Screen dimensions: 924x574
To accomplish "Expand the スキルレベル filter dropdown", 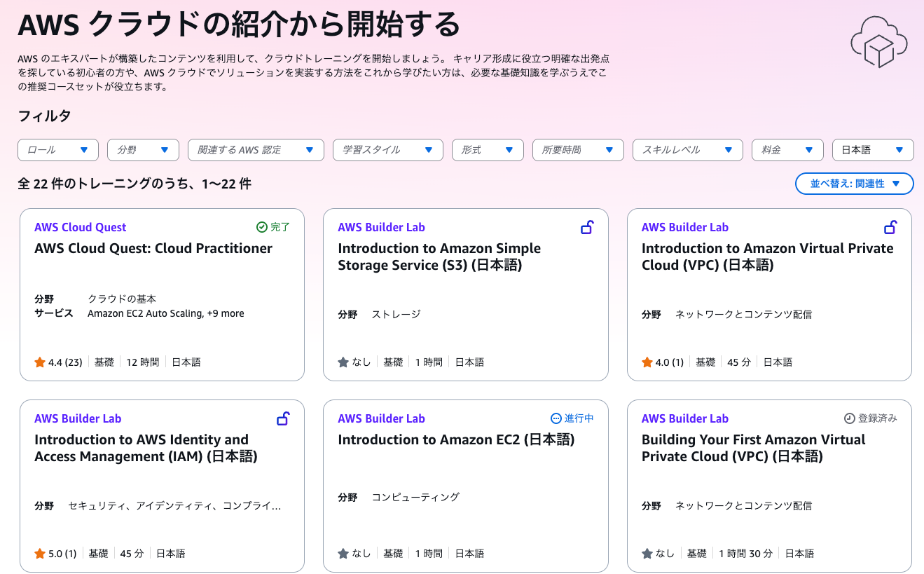I will click(x=687, y=150).
